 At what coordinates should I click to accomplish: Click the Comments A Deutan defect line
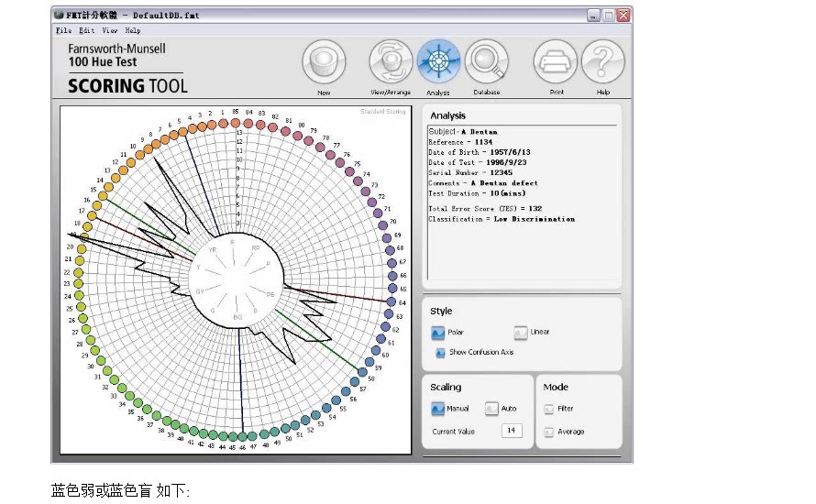click(483, 183)
